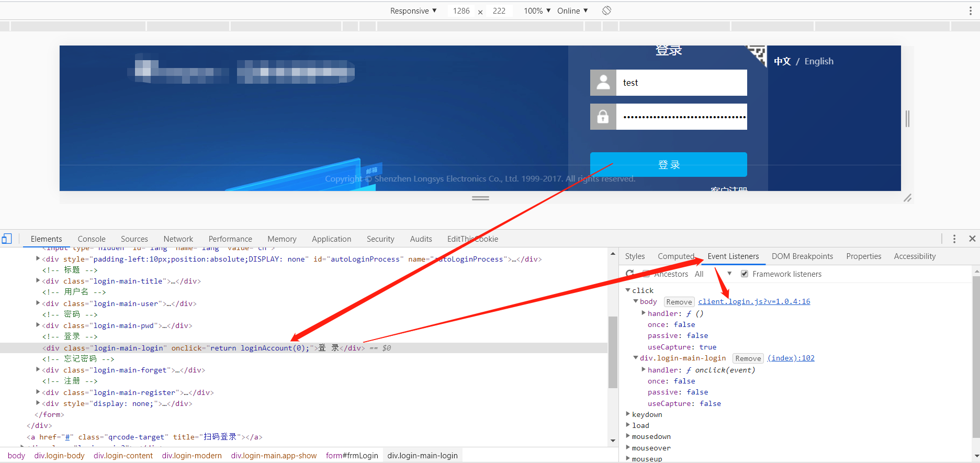The height and width of the screenshot is (463, 980).
Task: Collapse the body listener entry
Action: click(636, 301)
